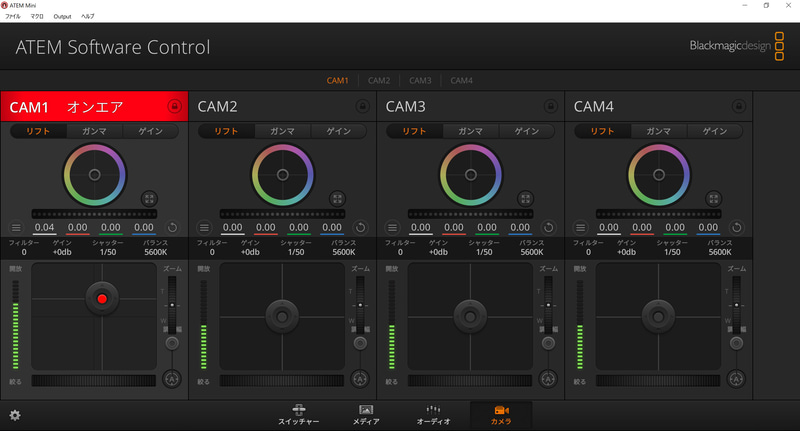The width and height of the screenshot is (800, 431).
Task: Open CAM2 camera settings hamburger menu
Action: click(204, 227)
